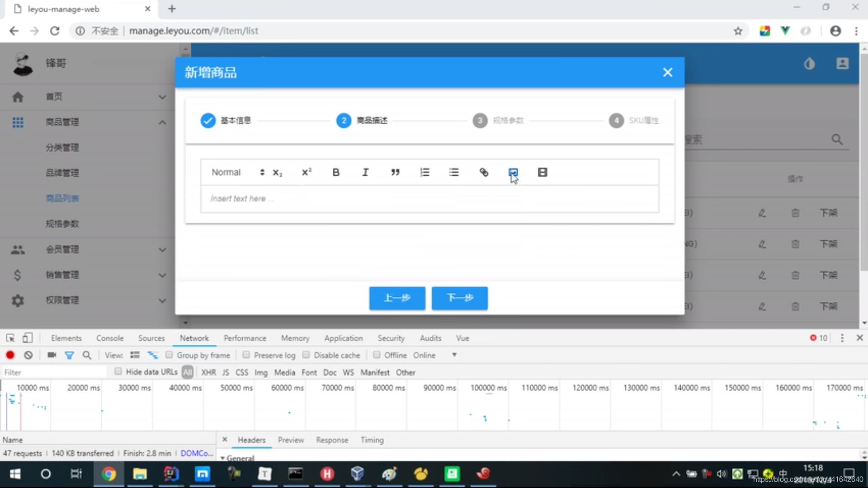The width and height of the screenshot is (868, 488).
Task: Click the 下一步 next step button
Action: [x=459, y=298]
